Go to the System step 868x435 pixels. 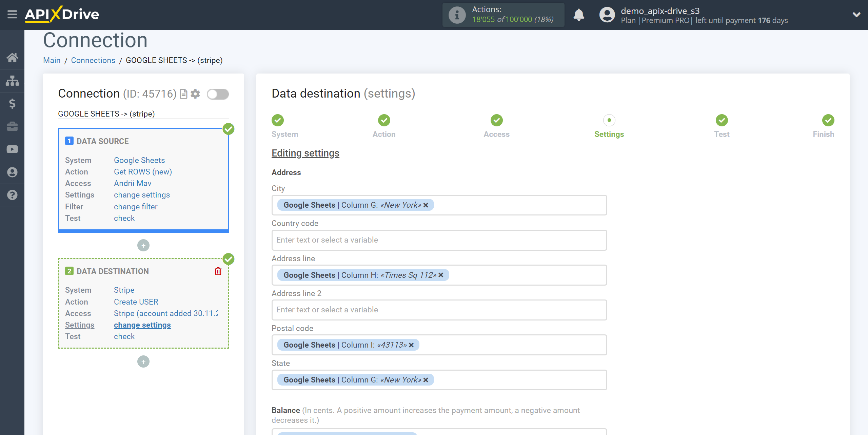click(278, 120)
